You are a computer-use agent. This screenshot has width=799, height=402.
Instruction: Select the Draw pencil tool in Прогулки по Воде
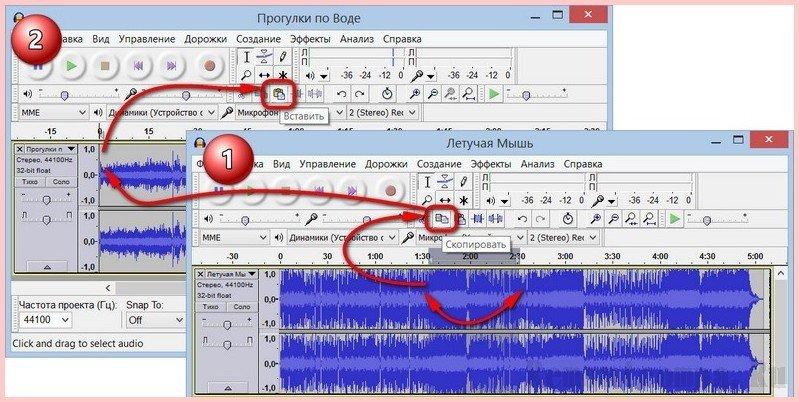(x=282, y=57)
